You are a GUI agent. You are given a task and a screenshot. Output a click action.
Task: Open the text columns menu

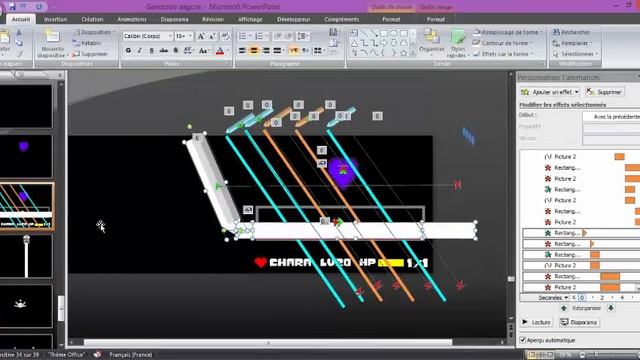pos(319,51)
